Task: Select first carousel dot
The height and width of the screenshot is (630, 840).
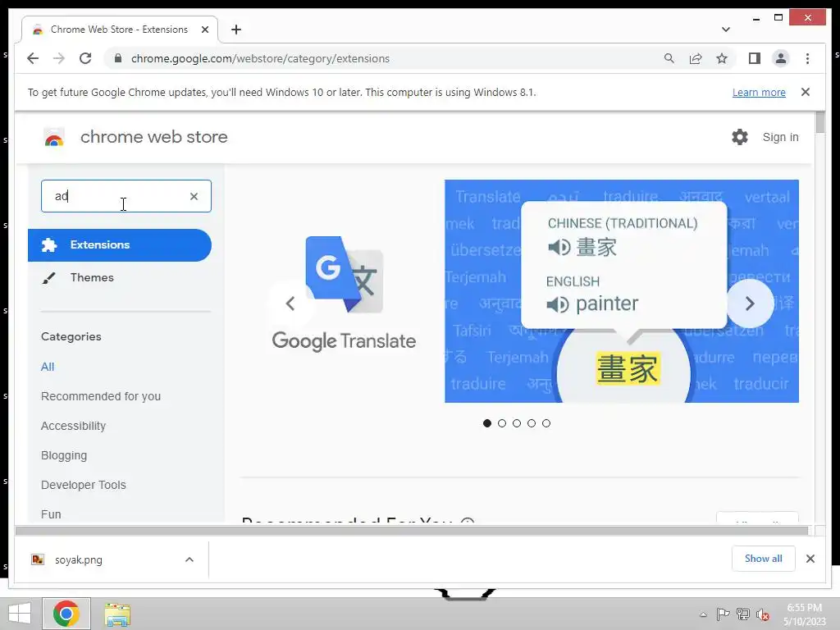Action: [487, 423]
